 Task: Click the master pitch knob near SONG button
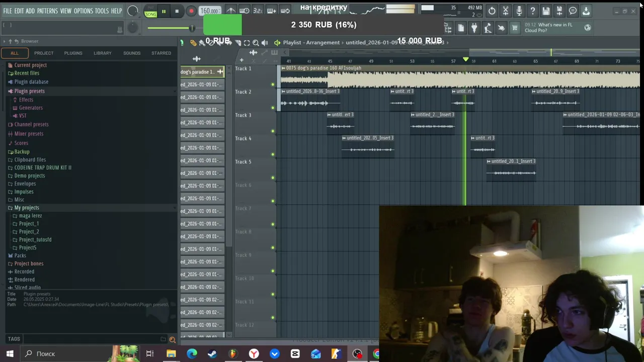tap(133, 11)
